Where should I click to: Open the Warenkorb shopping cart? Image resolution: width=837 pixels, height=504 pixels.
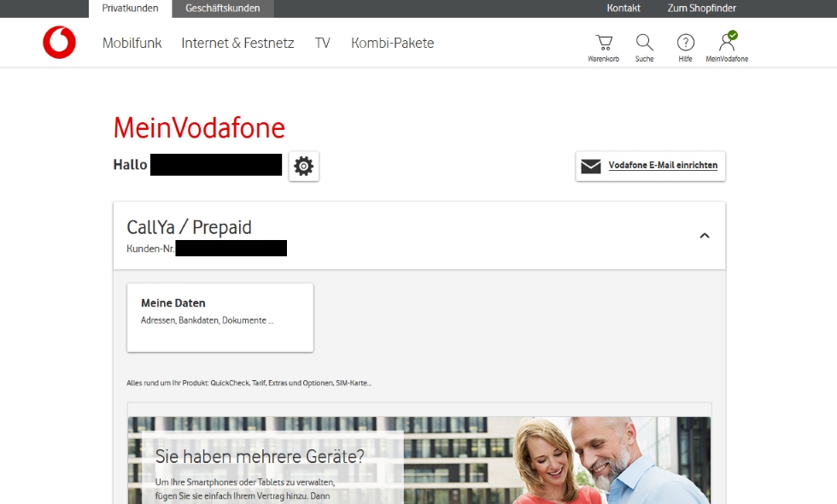604,48
